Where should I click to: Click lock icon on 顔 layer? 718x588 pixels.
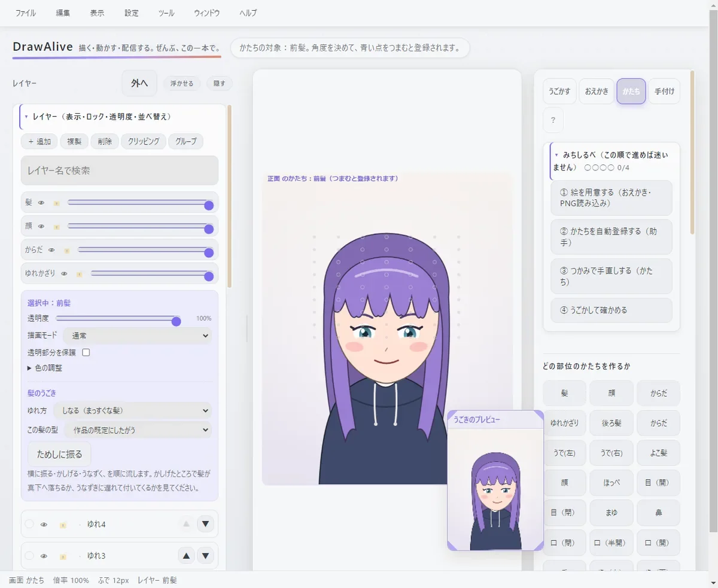[56, 227]
